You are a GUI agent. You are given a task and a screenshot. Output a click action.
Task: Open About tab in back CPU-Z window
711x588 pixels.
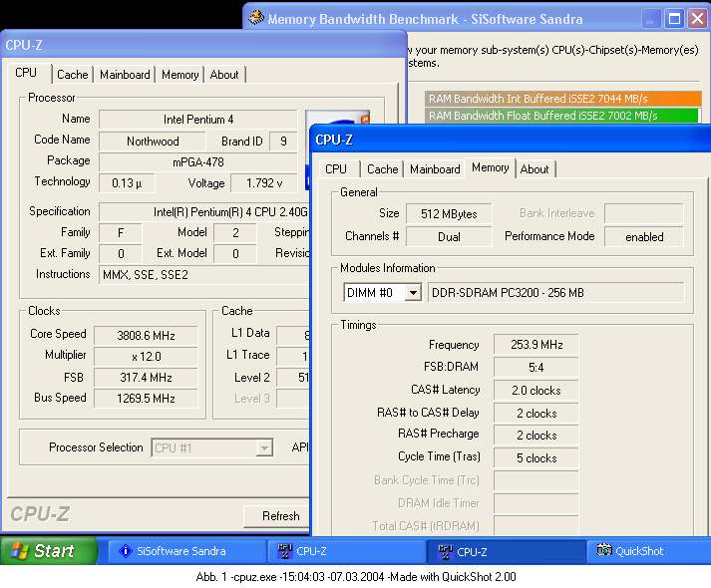pyautogui.click(x=224, y=75)
